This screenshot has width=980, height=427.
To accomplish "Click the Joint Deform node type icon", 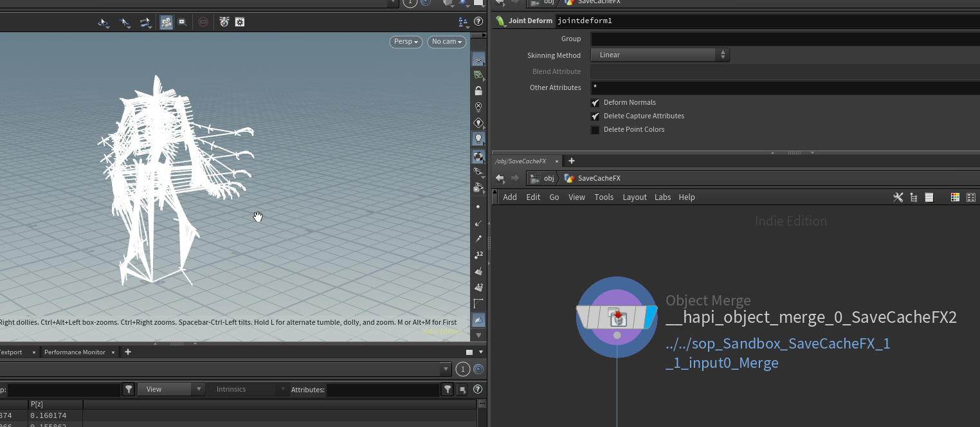I will (500, 21).
